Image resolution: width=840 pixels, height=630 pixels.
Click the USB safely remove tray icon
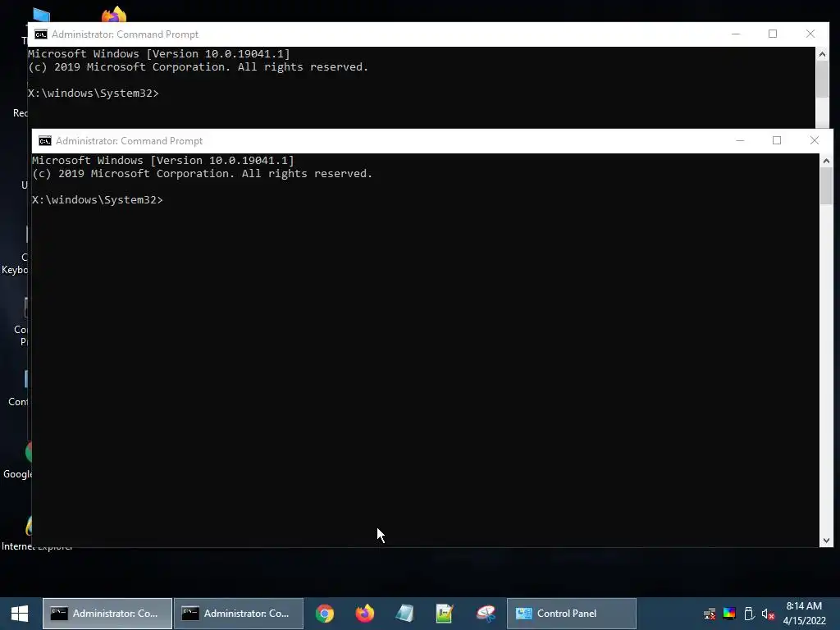(x=749, y=614)
